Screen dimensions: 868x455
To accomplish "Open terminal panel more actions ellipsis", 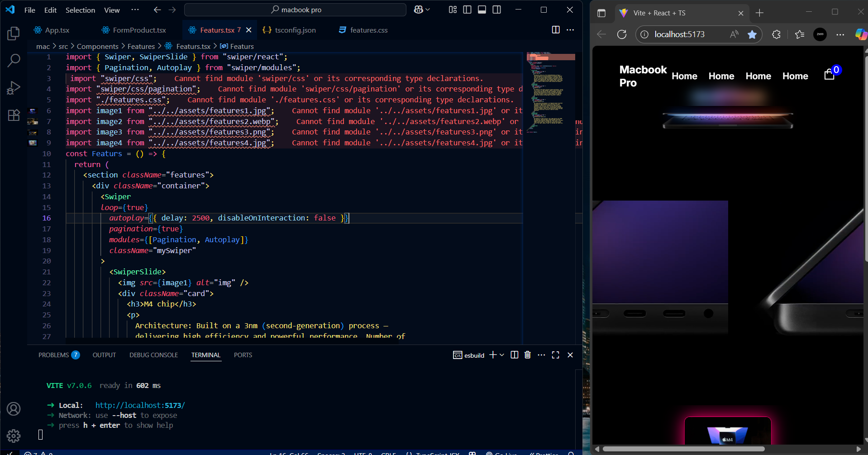I will [x=541, y=355].
